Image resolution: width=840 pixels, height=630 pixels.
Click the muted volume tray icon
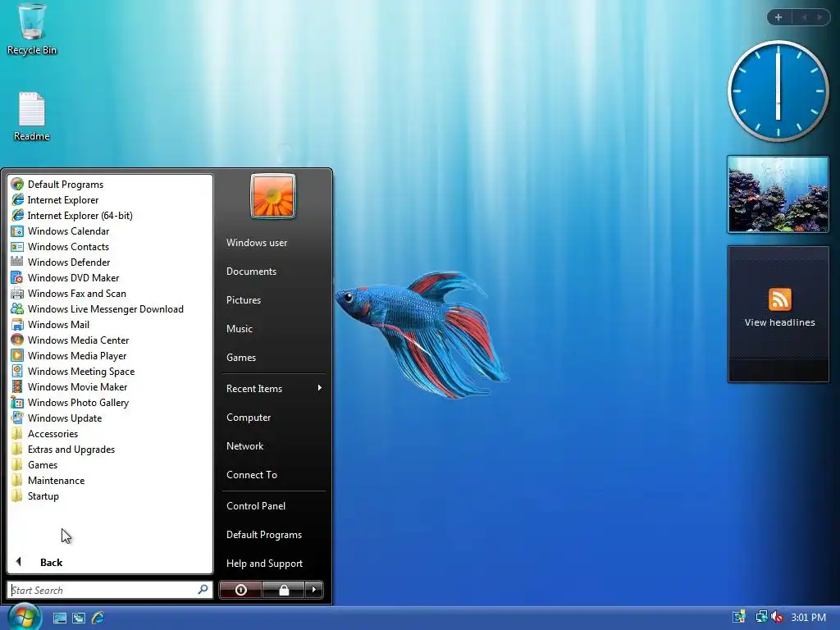[777, 617]
